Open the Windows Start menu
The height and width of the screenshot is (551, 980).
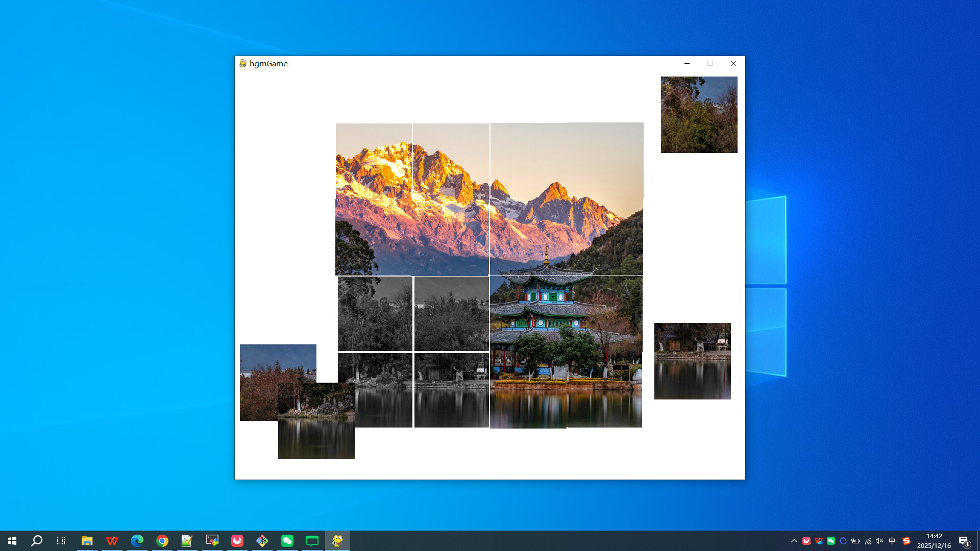11,540
